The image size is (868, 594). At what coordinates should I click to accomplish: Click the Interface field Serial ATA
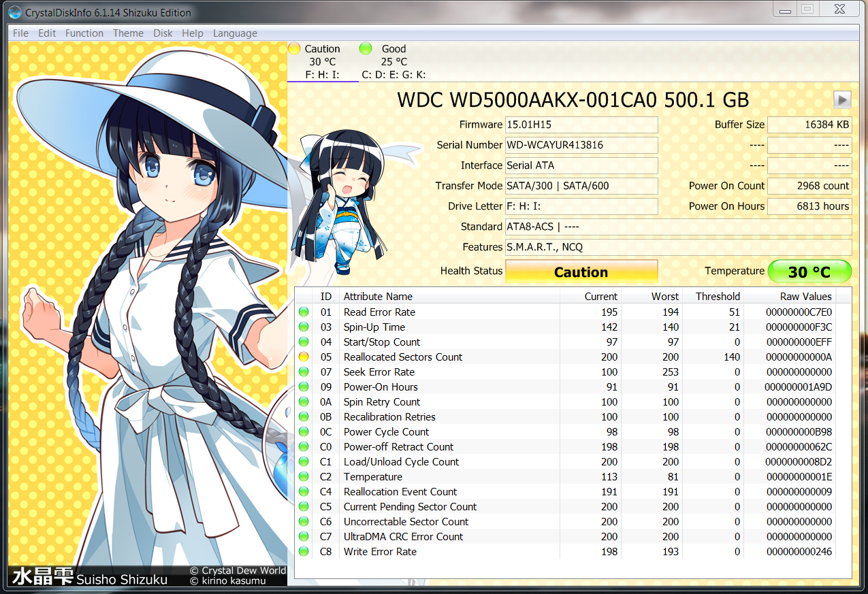[581, 165]
